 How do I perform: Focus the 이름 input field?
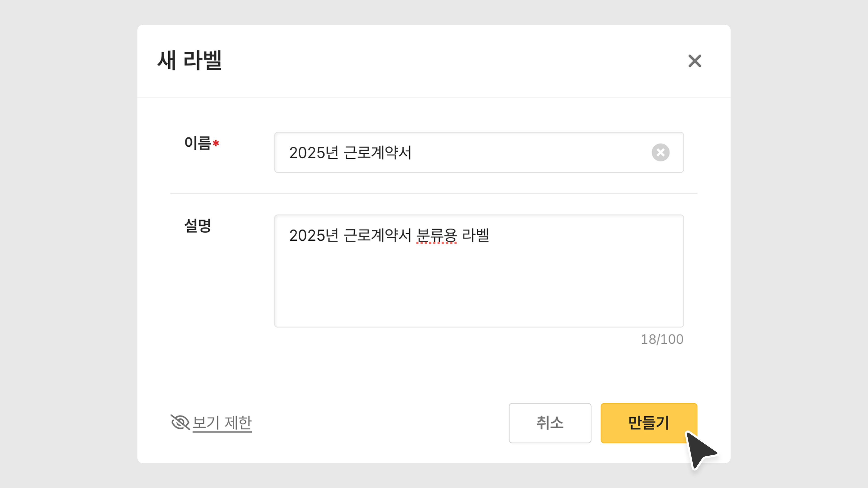click(505, 152)
